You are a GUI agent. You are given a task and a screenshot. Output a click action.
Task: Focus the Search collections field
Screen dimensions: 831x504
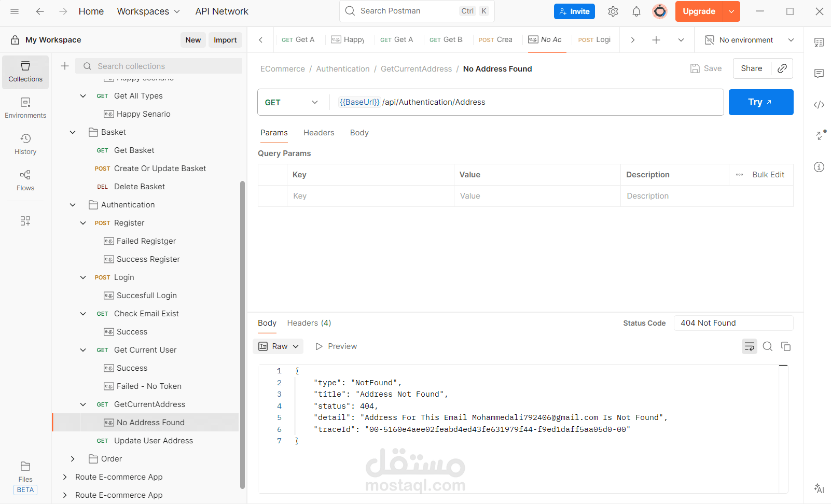(159, 66)
